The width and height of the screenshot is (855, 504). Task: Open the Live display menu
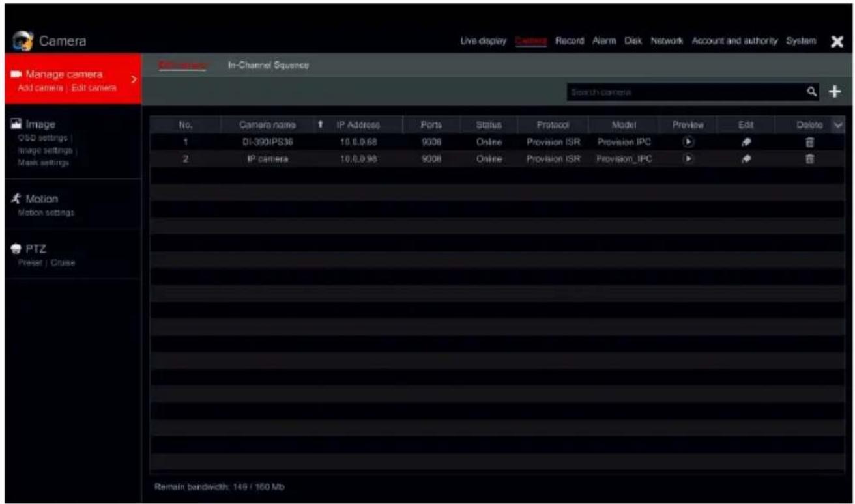(483, 41)
